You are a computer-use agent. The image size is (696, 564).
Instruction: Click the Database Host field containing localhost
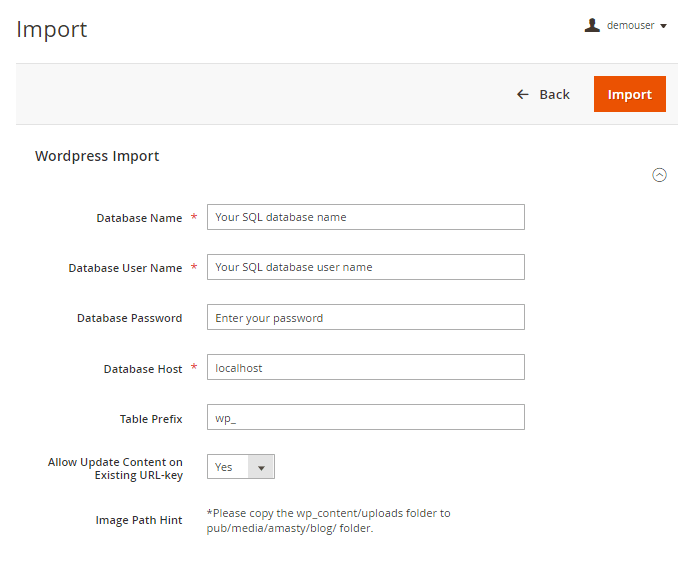[x=365, y=368]
